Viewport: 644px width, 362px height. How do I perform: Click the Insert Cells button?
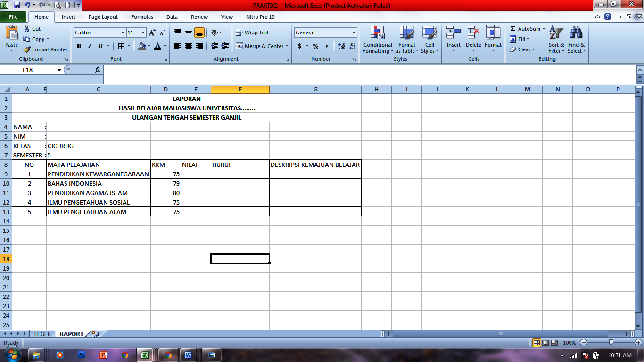click(x=453, y=41)
